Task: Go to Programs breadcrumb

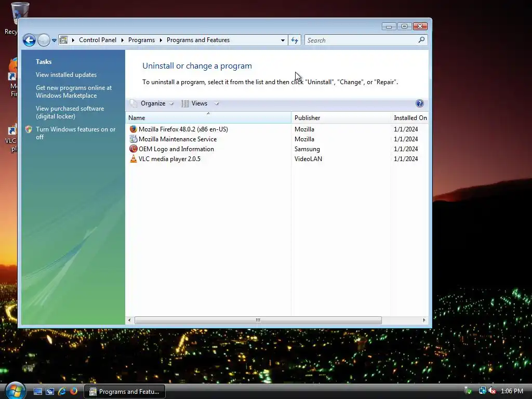Action: tap(141, 40)
